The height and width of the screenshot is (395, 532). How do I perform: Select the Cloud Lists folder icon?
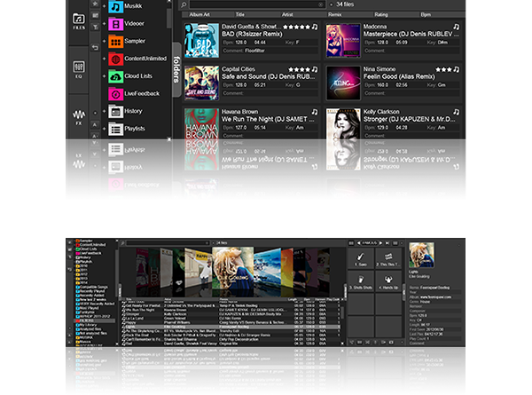115,76
